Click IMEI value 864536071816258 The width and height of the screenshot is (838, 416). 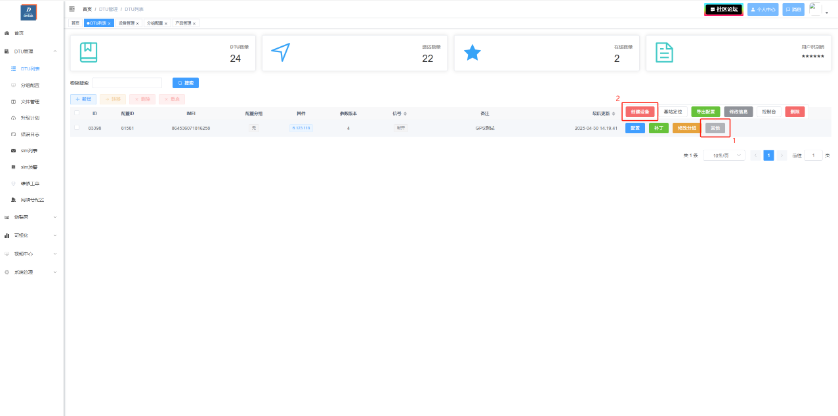coord(191,128)
